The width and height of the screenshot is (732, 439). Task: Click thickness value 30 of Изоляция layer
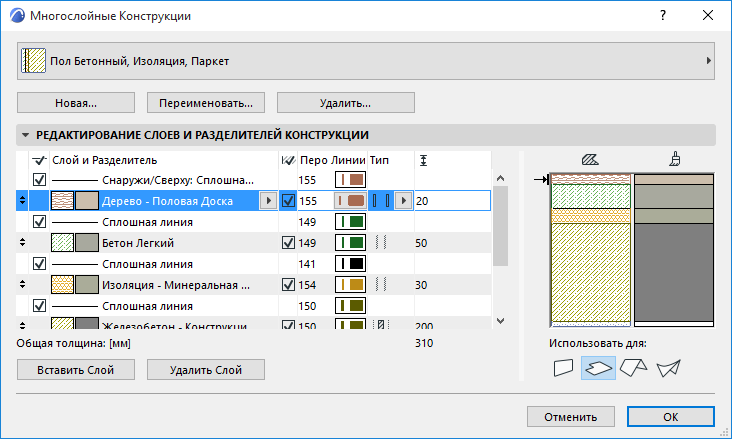421,285
